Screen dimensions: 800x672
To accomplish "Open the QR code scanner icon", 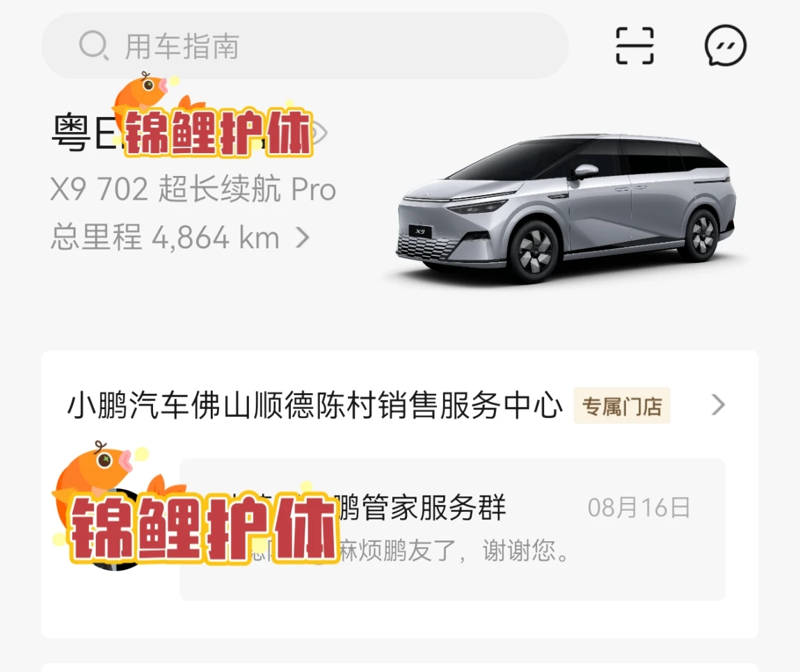I will tap(634, 46).
